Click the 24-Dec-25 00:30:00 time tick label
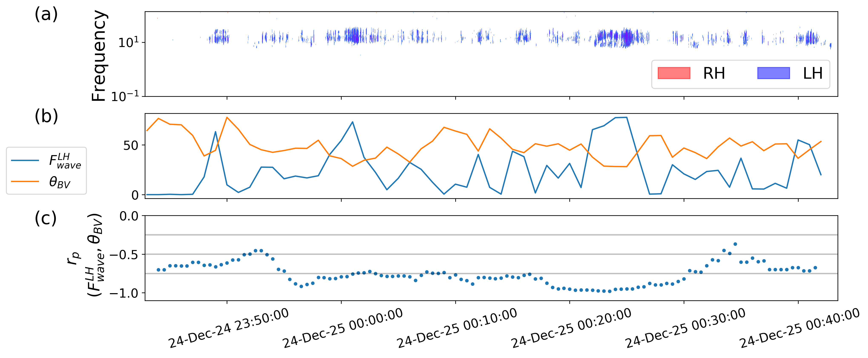This screenshot has height=358, width=868. click(685, 328)
